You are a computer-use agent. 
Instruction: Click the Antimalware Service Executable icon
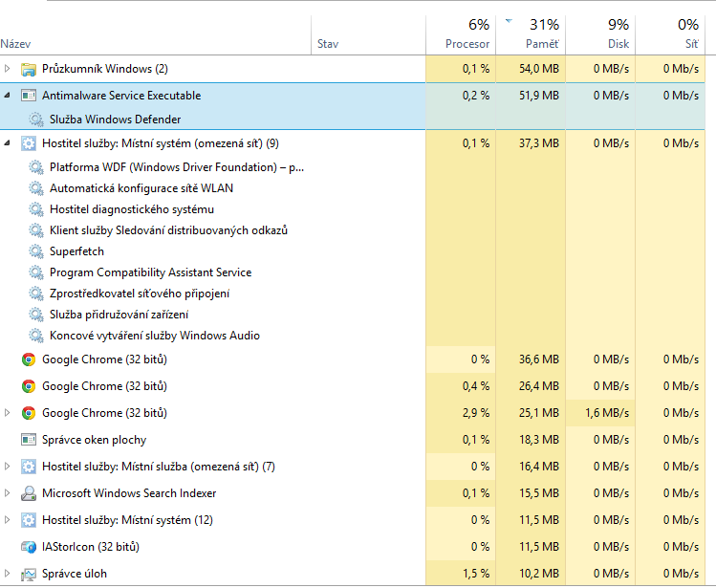pos(29,96)
